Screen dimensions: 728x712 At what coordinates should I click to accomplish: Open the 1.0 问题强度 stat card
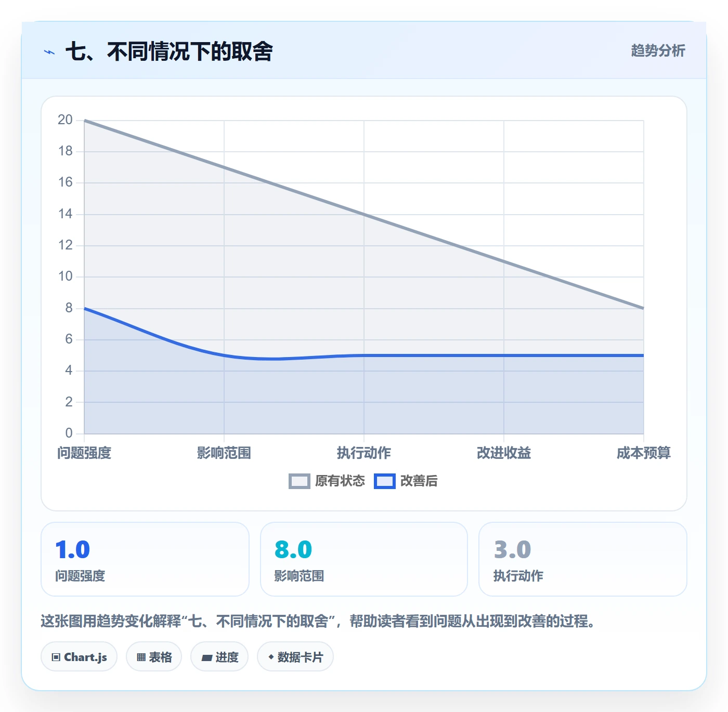pos(145,559)
